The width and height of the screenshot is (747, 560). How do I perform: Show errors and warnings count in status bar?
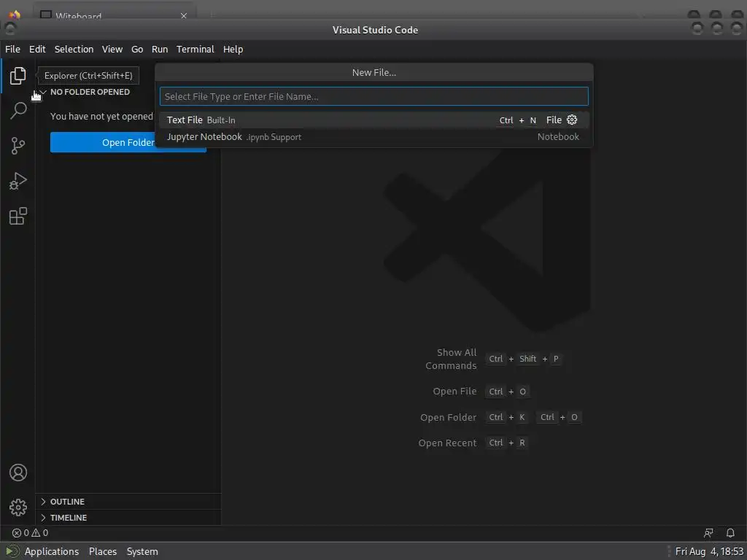(30, 533)
